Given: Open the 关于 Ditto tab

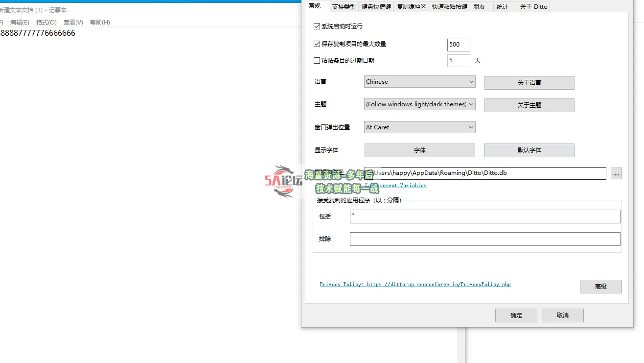Looking at the screenshot, I should (533, 6).
